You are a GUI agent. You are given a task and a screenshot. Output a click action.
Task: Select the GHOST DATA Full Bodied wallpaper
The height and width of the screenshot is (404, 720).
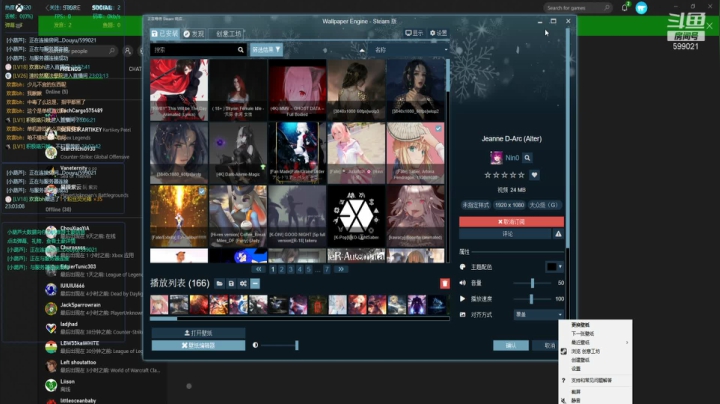tap(297, 90)
